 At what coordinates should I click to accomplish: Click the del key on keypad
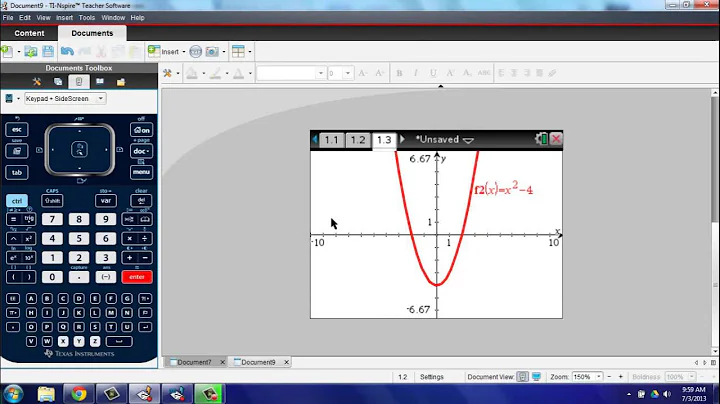click(x=141, y=201)
